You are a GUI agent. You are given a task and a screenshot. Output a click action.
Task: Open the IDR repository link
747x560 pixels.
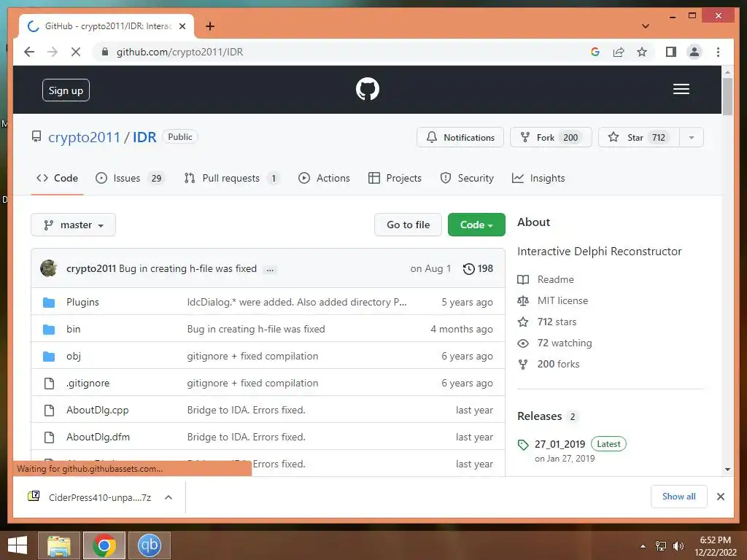(144, 137)
